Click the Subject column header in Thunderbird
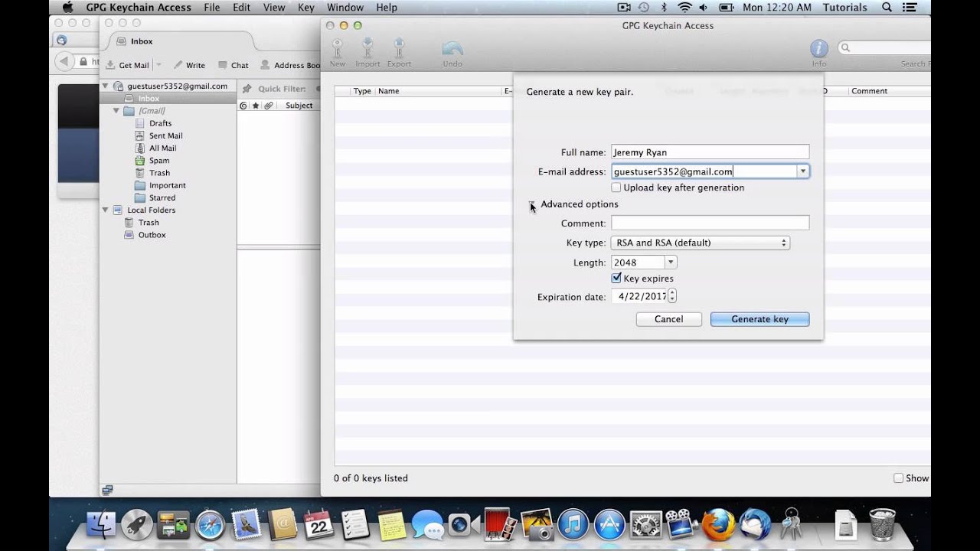Image resolution: width=980 pixels, height=551 pixels. 299,106
